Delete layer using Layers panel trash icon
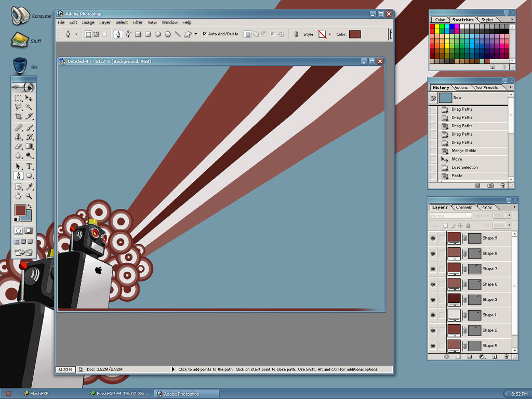 tap(507, 357)
